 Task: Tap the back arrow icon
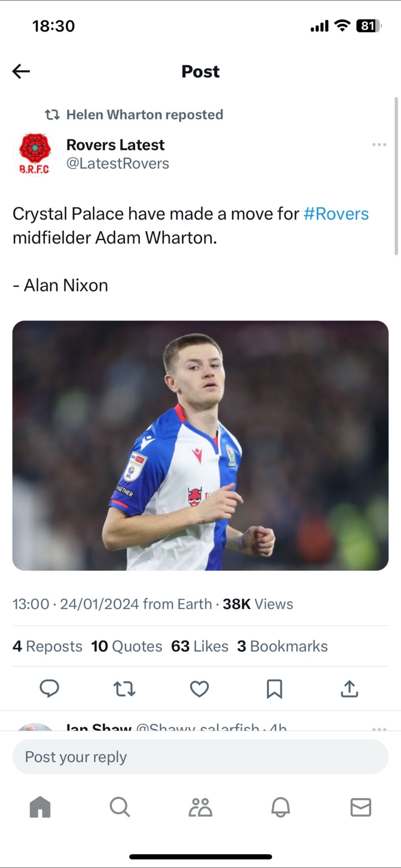[21, 71]
